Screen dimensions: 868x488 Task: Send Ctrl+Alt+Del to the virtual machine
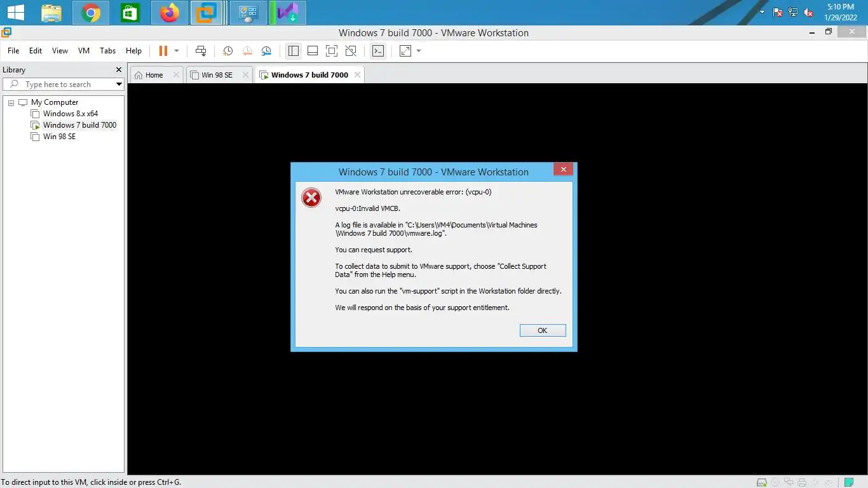click(201, 51)
